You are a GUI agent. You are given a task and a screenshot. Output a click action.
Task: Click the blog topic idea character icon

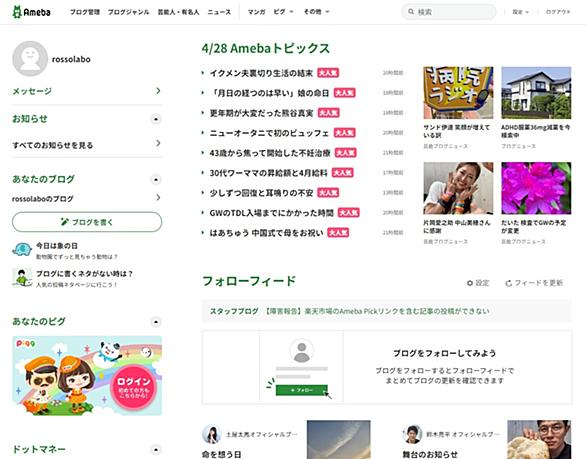point(22,278)
